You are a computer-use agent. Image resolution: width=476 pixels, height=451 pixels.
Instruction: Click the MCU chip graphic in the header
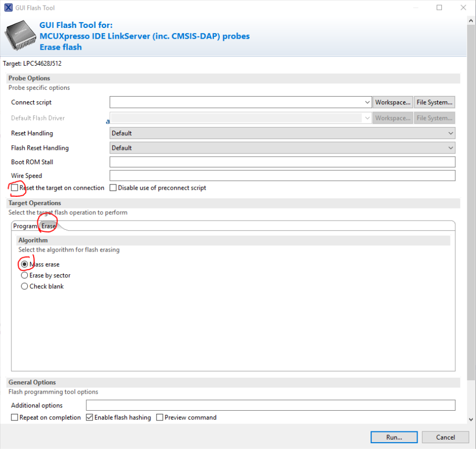coord(20,36)
